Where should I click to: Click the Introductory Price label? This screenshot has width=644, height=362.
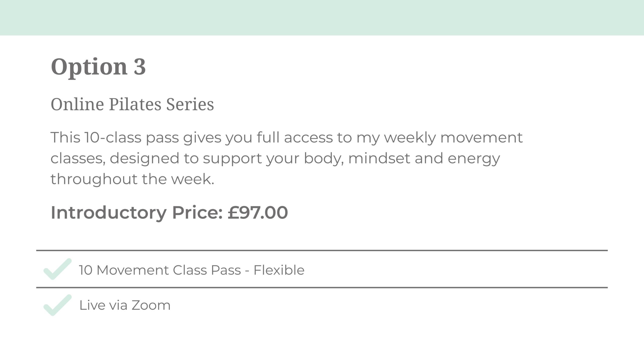click(137, 213)
